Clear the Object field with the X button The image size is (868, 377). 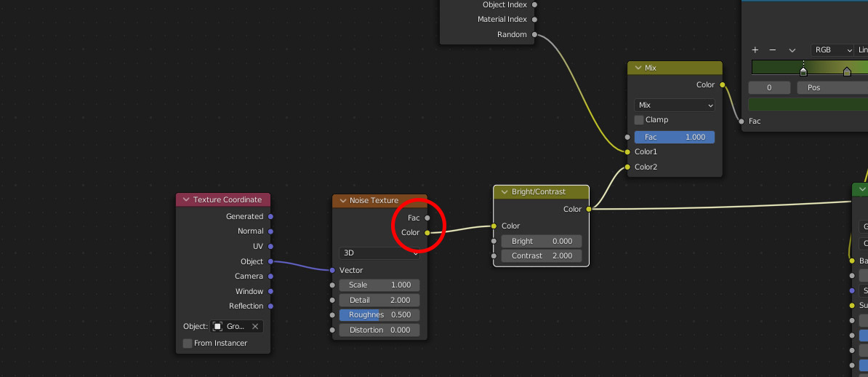tap(255, 327)
